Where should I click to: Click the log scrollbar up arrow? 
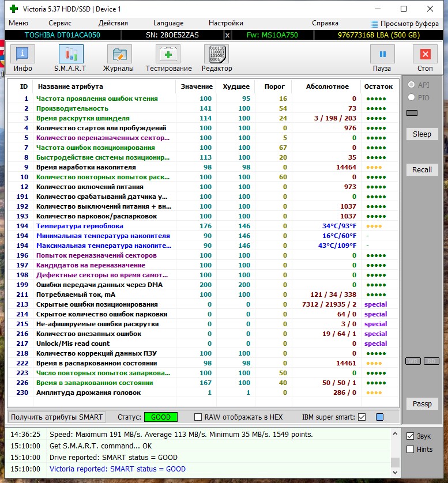tap(395, 433)
